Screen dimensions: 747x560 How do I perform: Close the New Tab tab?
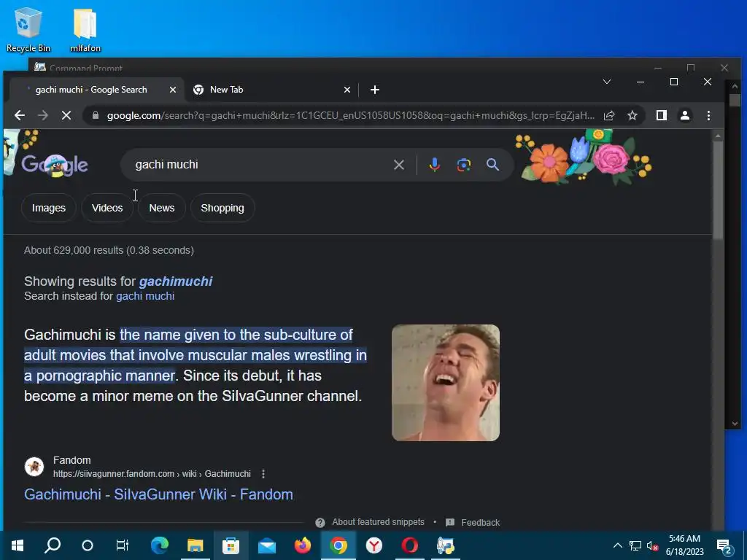click(x=347, y=90)
